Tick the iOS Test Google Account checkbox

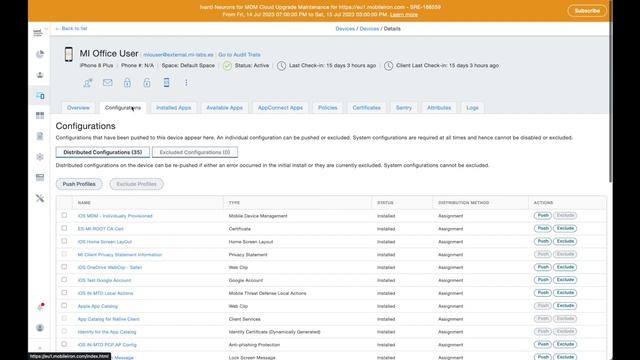coord(64,280)
